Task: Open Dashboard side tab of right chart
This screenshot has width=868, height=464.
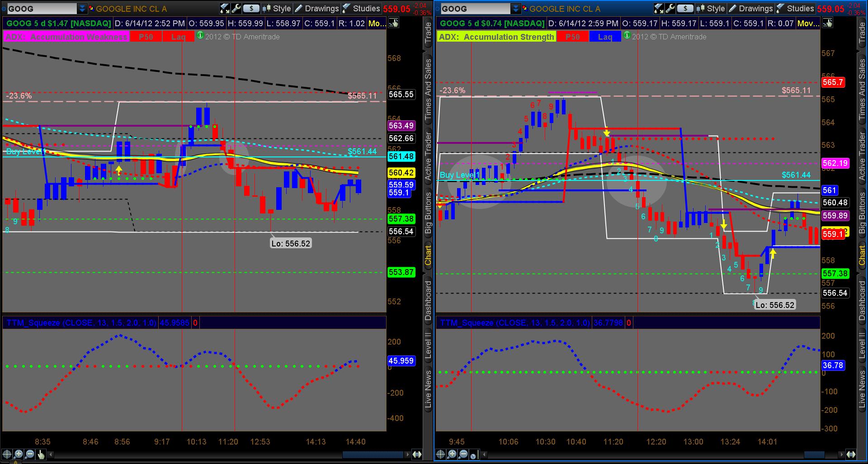Action: 862,301
